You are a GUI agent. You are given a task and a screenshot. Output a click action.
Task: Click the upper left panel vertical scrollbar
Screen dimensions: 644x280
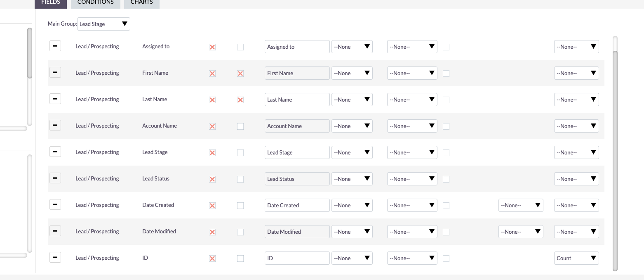[x=30, y=53]
